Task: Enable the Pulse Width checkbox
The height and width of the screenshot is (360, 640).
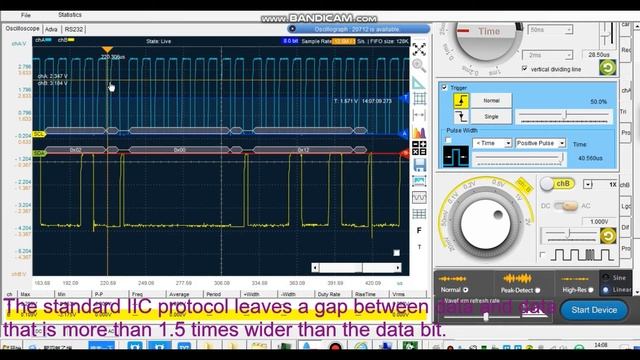Action: [x=448, y=140]
